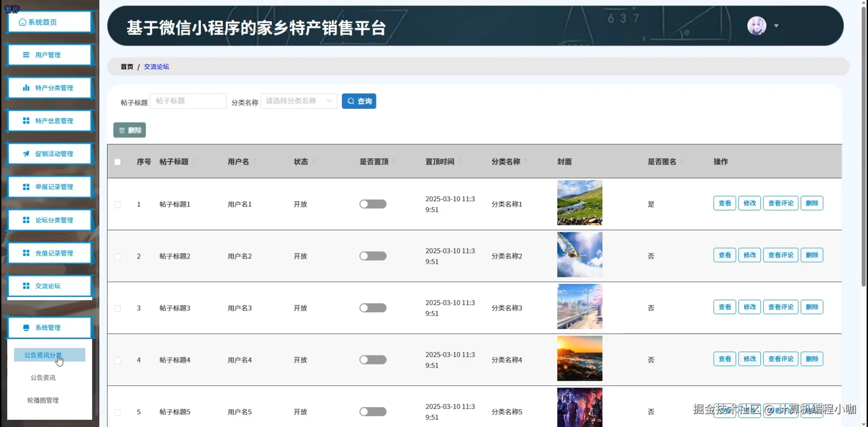Click the 查询 search button

(358, 101)
